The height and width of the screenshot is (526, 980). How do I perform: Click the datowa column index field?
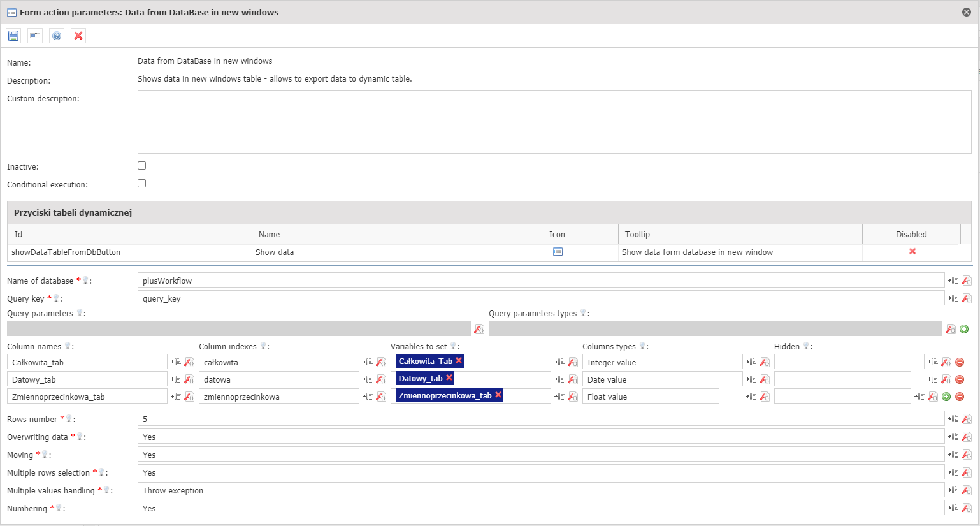click(279, 379)
